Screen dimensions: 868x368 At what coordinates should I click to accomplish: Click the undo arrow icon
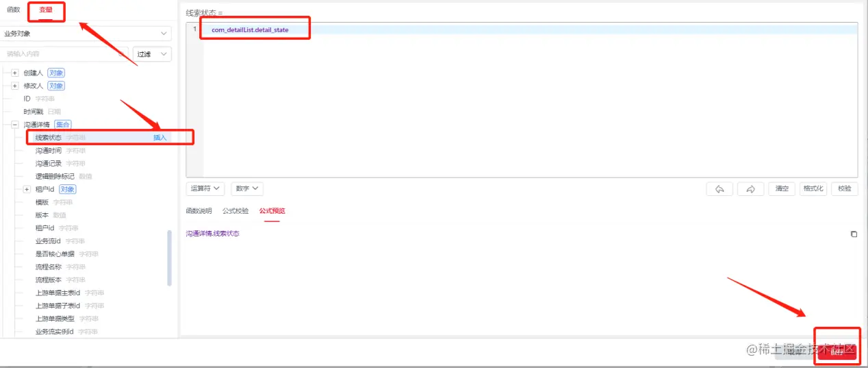click(719, 188)
